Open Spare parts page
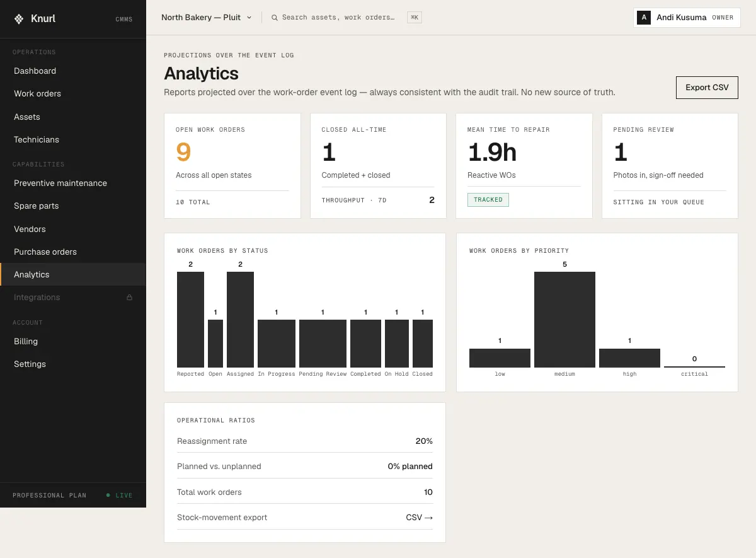756x558 pixels. tap(73, 206)
